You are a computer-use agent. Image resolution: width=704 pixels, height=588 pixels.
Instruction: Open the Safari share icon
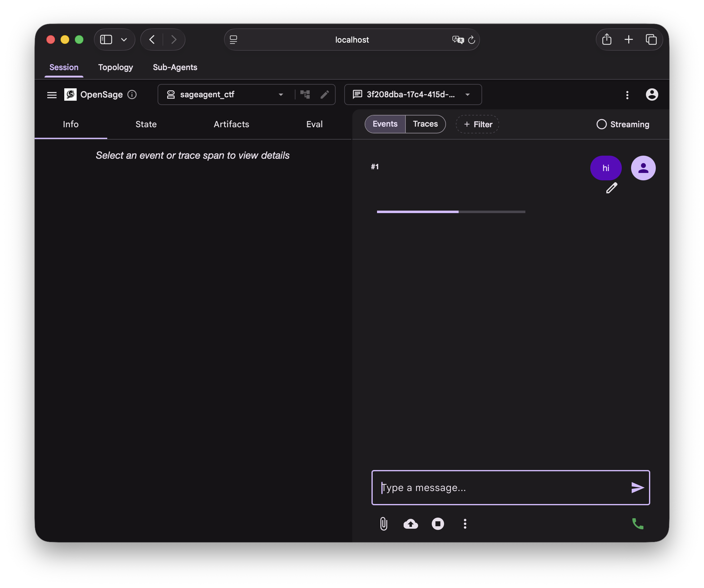pos(607,40)
